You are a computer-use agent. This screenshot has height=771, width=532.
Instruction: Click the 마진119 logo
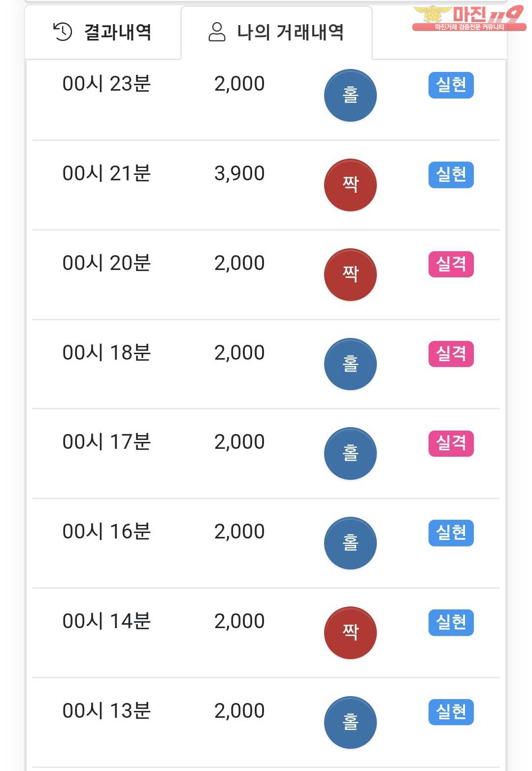(468, 18)
